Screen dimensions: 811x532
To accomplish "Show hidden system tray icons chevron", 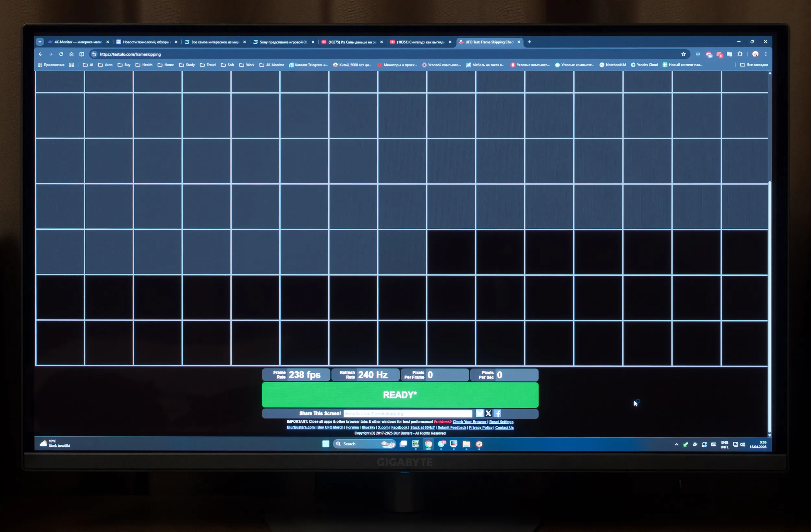I will (x=676, y=444).
